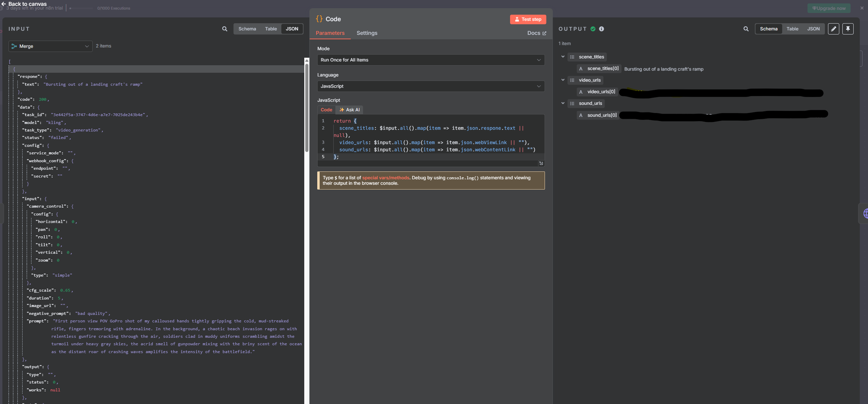This screenshot has height=404, width=868.
Task: Search the output panel with magnifier icon
Action: coord(746,29)
